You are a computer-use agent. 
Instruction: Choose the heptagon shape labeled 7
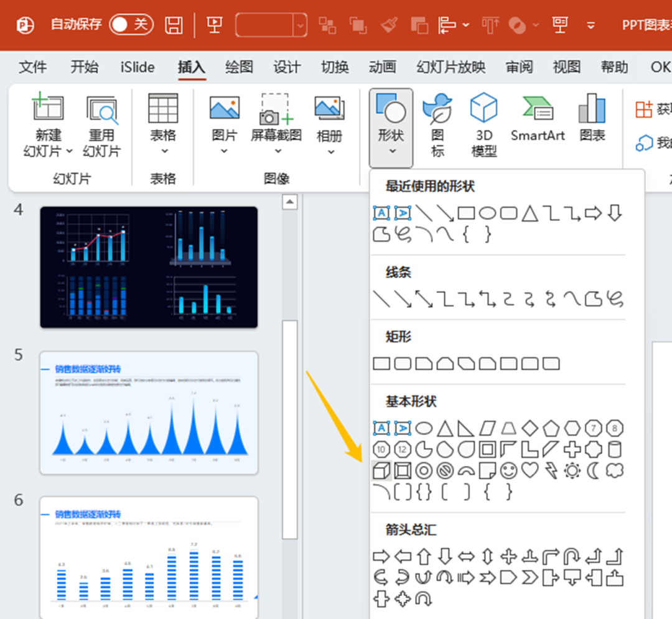(593, 428)
